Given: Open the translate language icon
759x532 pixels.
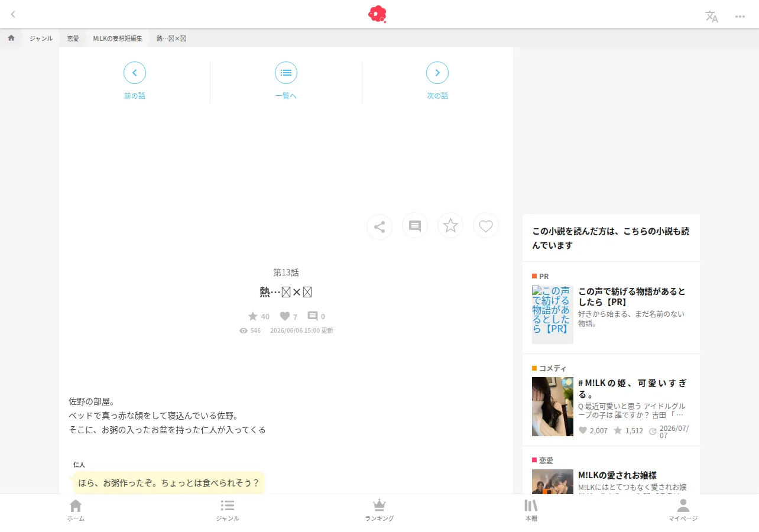Looking at the screenshot, I should click(711, 17).
